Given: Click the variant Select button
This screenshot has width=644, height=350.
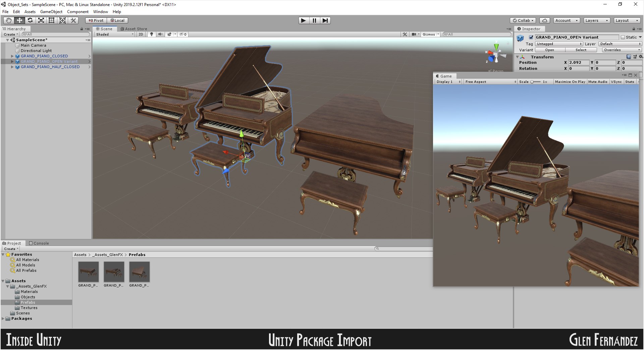Looking at the screenshot, I should (581, 50).
